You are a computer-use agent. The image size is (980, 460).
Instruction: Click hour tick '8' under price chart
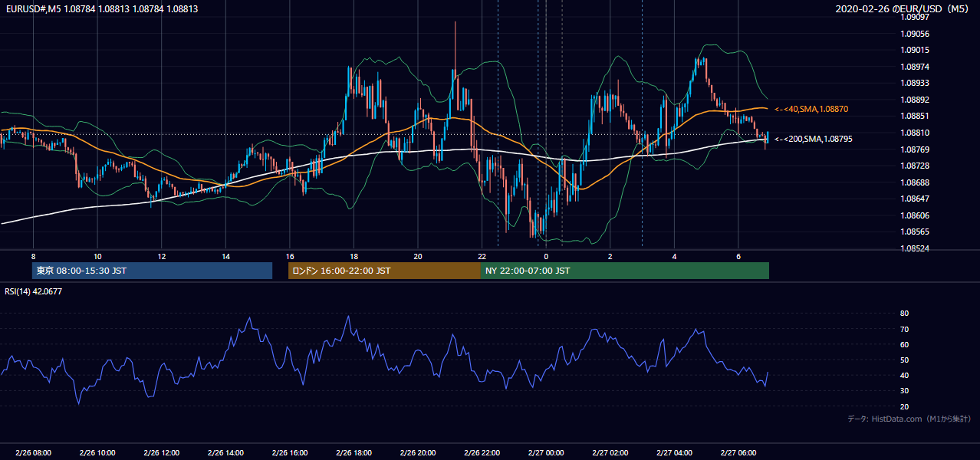coord(33,256)
